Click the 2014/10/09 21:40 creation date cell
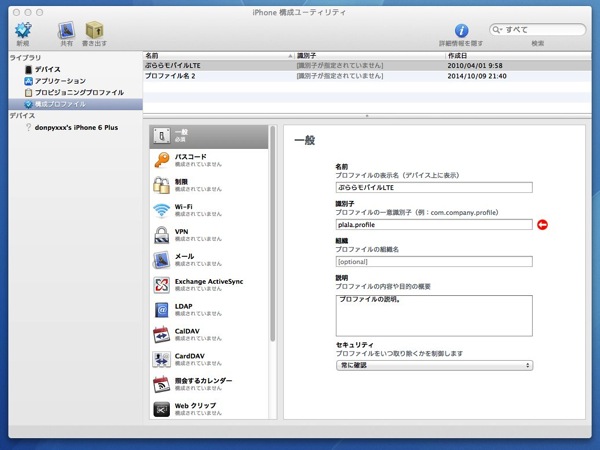Viewport: 600px width, 450px height. pyautogui.click(x=477, y=76)
